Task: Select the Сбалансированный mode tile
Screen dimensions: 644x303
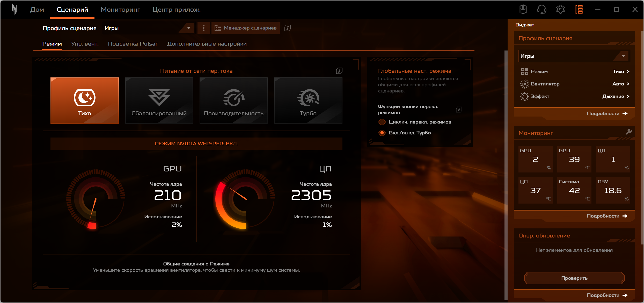Action: coord(159,100)
